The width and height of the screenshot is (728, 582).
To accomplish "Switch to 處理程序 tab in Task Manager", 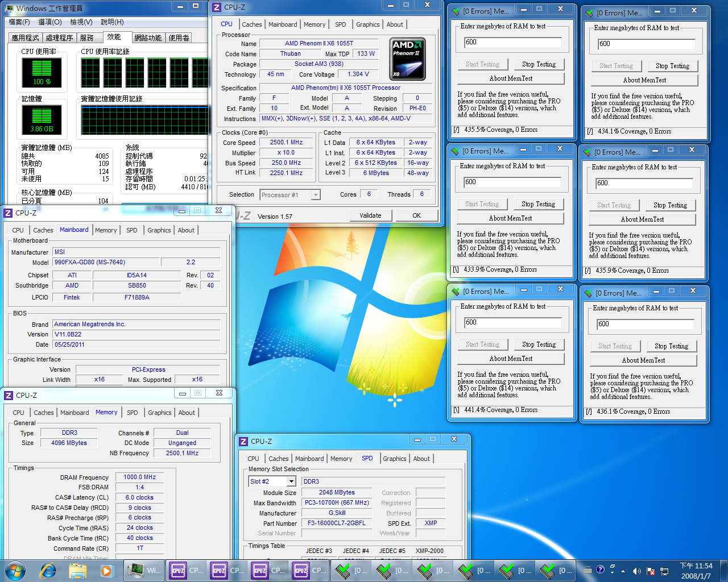I will 59,38.
